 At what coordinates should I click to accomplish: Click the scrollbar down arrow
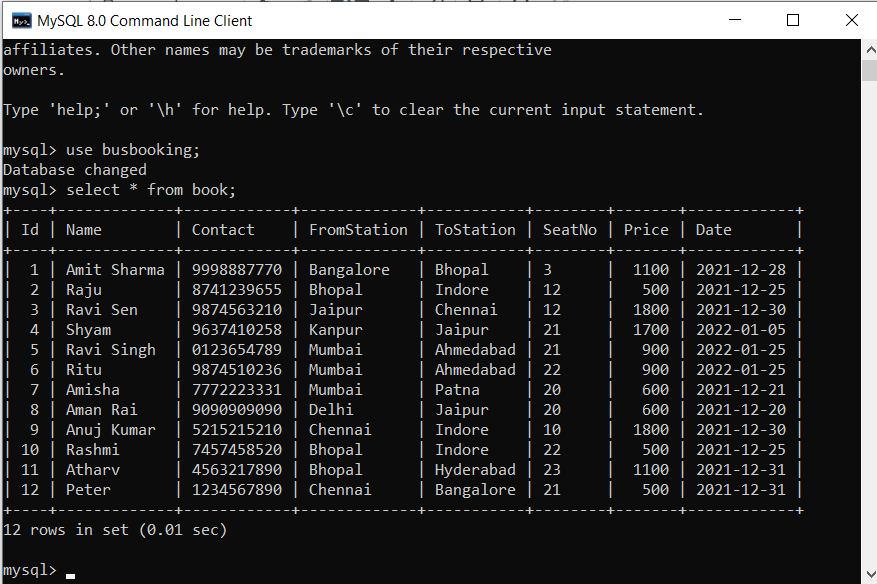868,574
